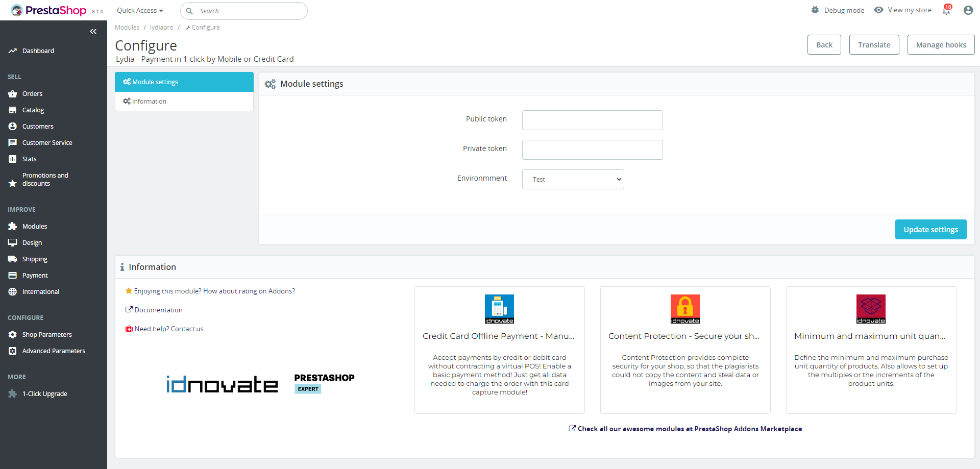Open notifications bell with 18 badge

pos(947,10)
